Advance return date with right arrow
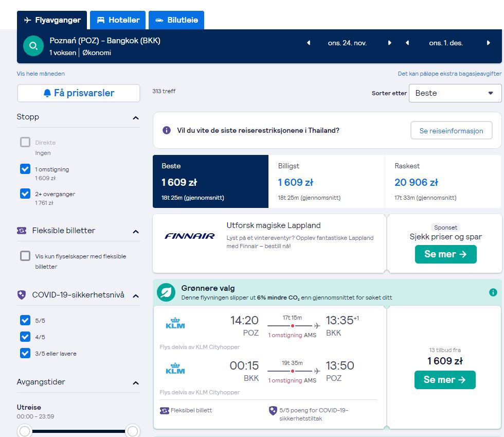The image size is (504, 437). coord(488,43)
